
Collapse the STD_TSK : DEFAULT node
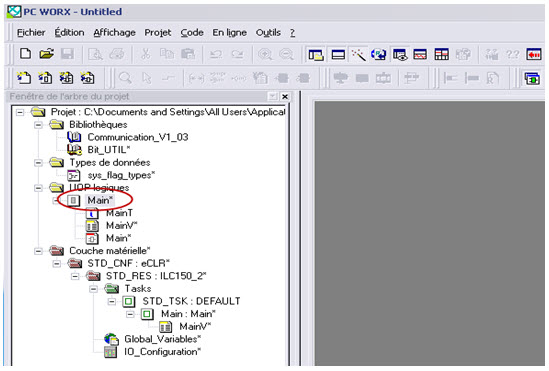point(112,301)
